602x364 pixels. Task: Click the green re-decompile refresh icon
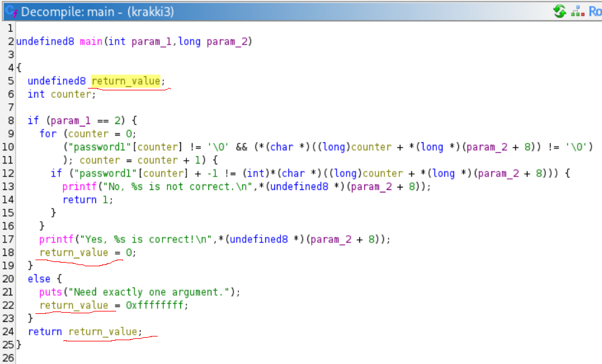pyautogui.click(x=559, y=12)
